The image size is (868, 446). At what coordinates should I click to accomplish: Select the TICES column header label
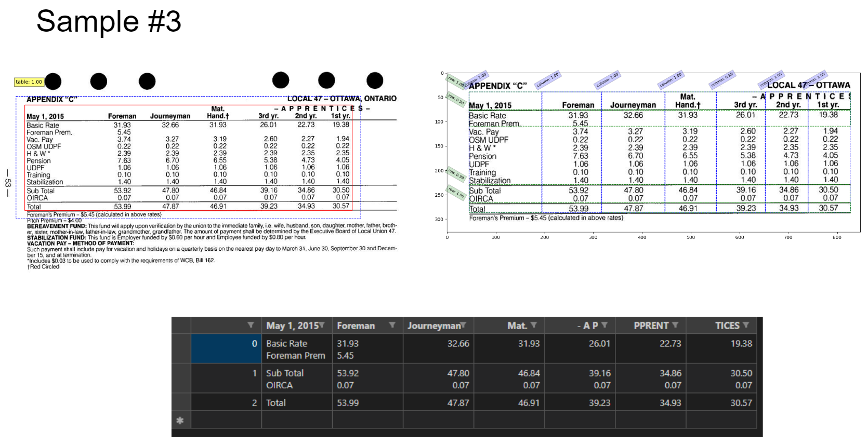(727, 326)
